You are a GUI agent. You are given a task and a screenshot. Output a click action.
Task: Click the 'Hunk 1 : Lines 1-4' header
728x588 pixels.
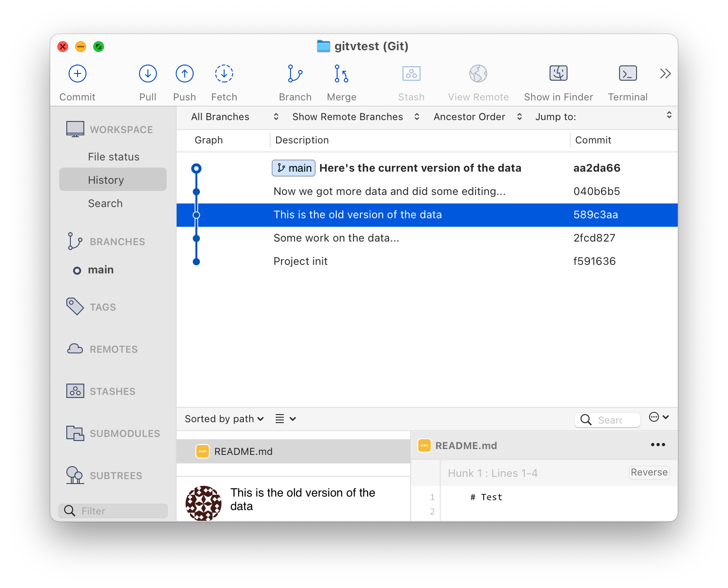click(x=493, y=473)
